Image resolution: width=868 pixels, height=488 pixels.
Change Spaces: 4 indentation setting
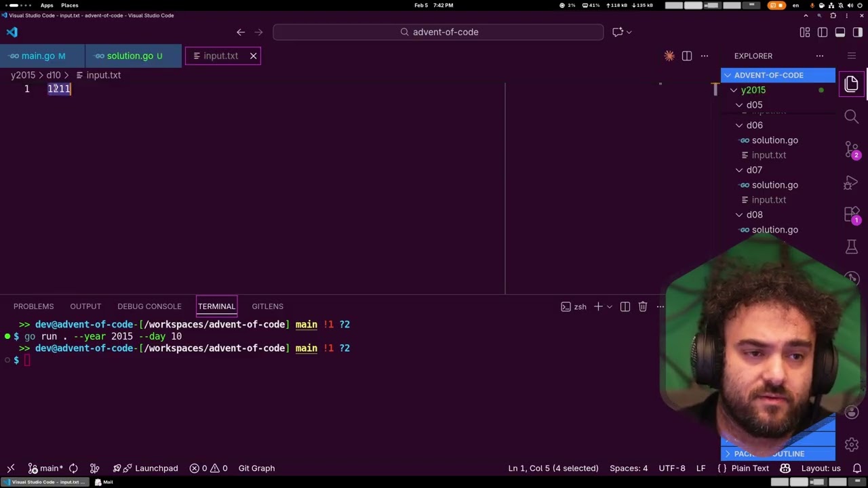[x=629, y=468]
